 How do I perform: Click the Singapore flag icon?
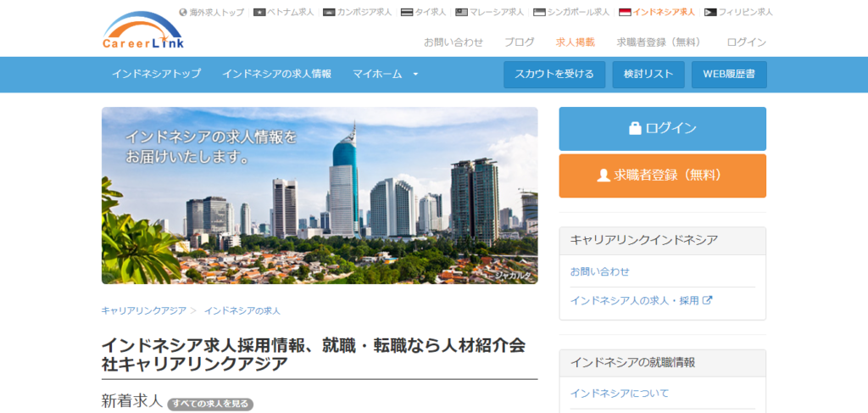pyautogui.click(x=540, y=12)
